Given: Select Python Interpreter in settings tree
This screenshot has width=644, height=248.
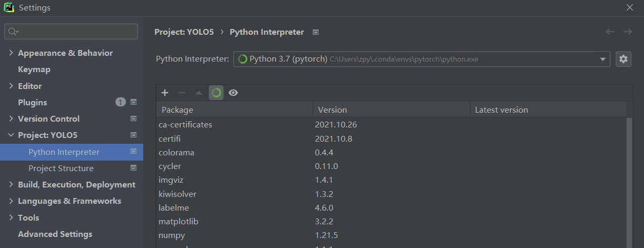Looking at the screenshot, I should coord(72,152).
